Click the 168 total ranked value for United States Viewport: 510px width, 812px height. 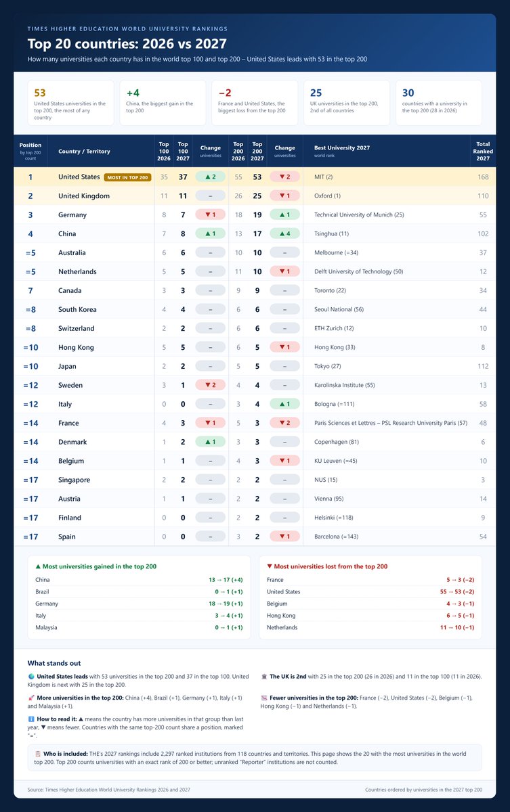pyautogui.click(x=483, y=177)
